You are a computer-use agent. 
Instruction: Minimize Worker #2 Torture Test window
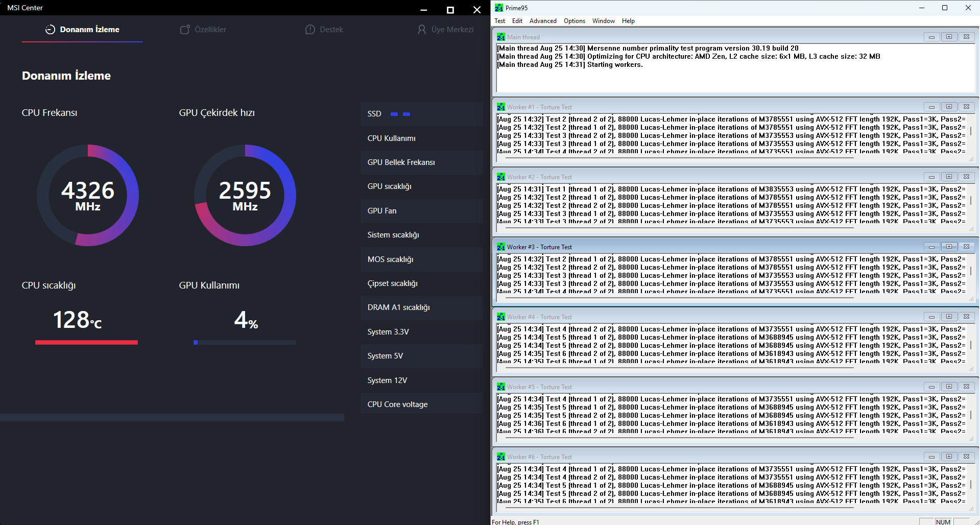931,177
